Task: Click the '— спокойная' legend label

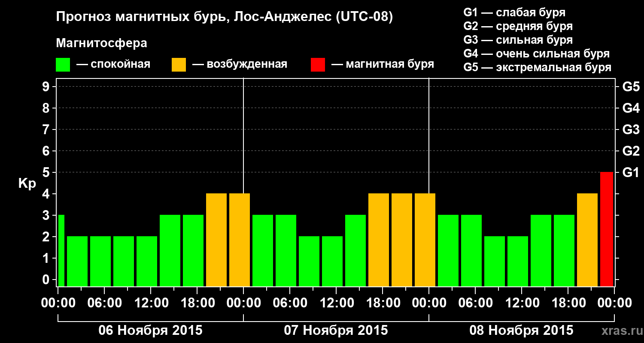Action: (x=113, y=64)
